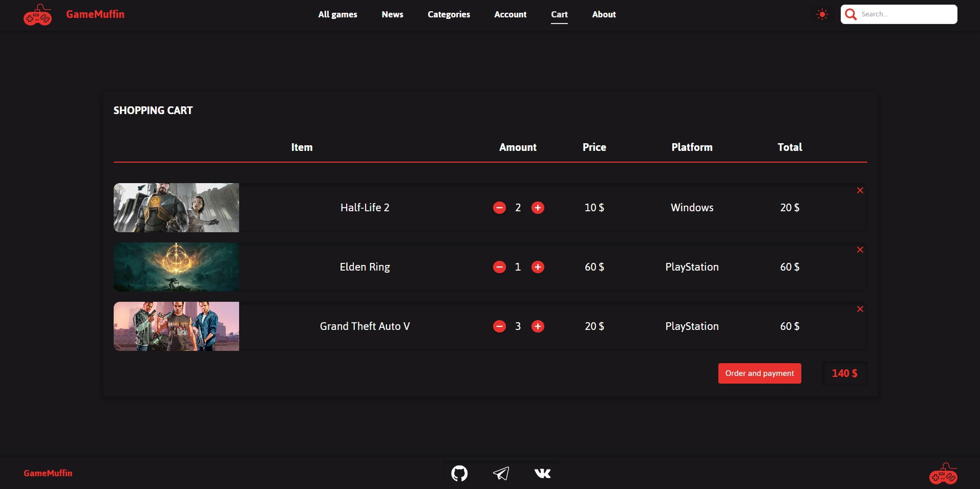This screenshot has width=980, height=489.
Task: Click Order and payment button
Action: [760, 373]
